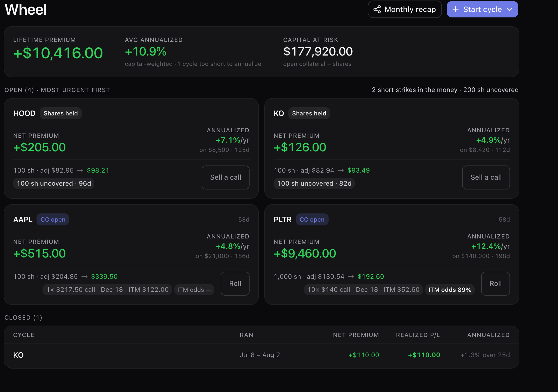The height and width of the screenshot is (392, 558).
Task: Click the plus icon on Start cycle
Action: pyautogui.click(x=455, y=9)
